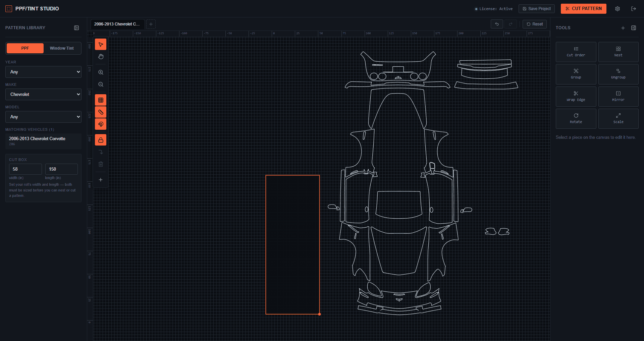Viewport: 644px width, 341px height.
Task: Select the pointer selection tool
Action: click(101, 44)
